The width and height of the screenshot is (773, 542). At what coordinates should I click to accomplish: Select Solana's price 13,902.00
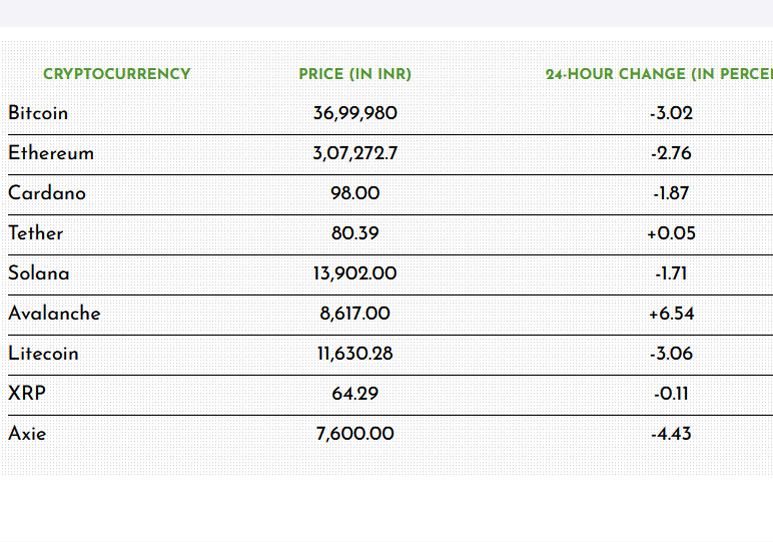tap(355, 273)
